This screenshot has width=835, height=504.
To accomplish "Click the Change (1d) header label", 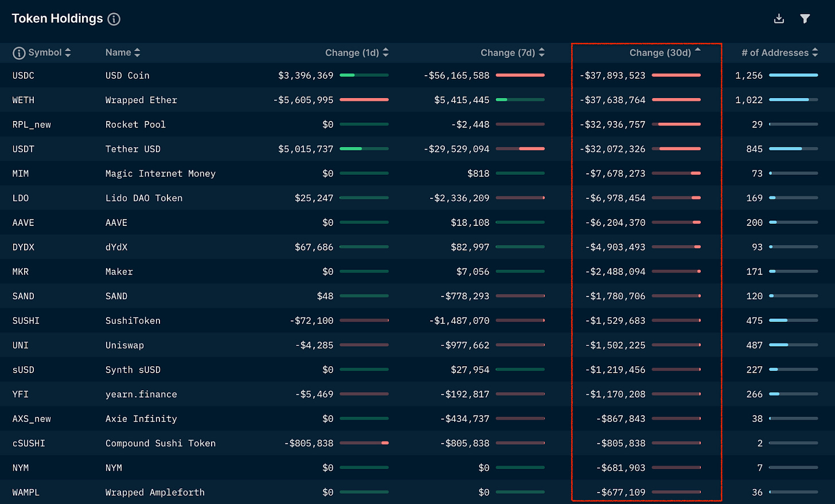I will click(352, 53).
